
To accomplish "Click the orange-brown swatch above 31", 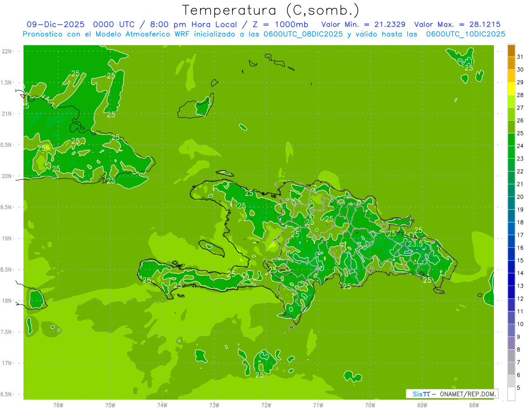I will pos(511,51).
